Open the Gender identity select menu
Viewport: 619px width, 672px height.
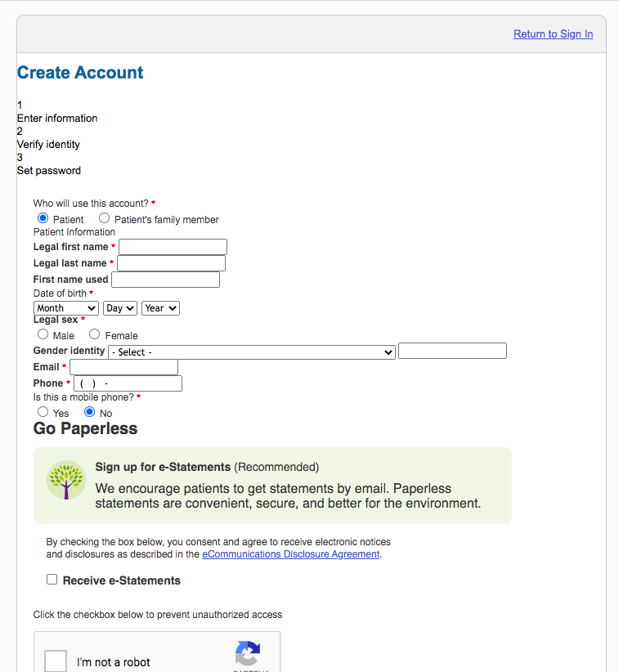coord(252,352)
